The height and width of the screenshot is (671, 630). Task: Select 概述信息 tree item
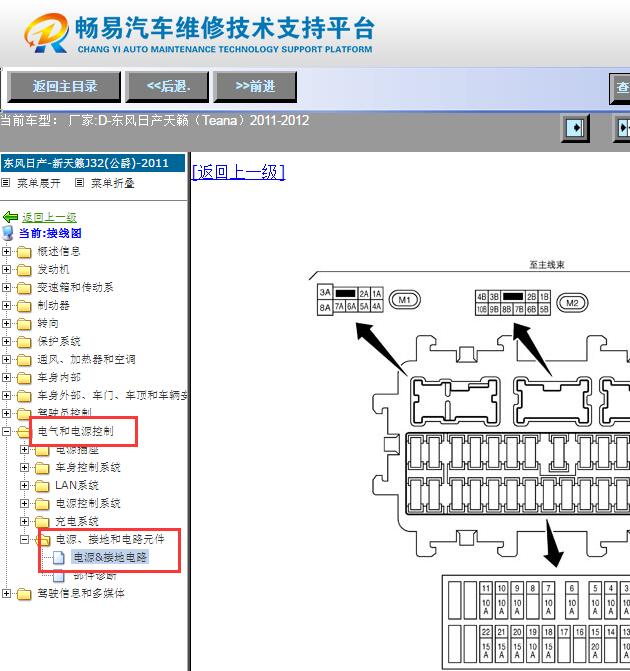[x=59, y=251]
